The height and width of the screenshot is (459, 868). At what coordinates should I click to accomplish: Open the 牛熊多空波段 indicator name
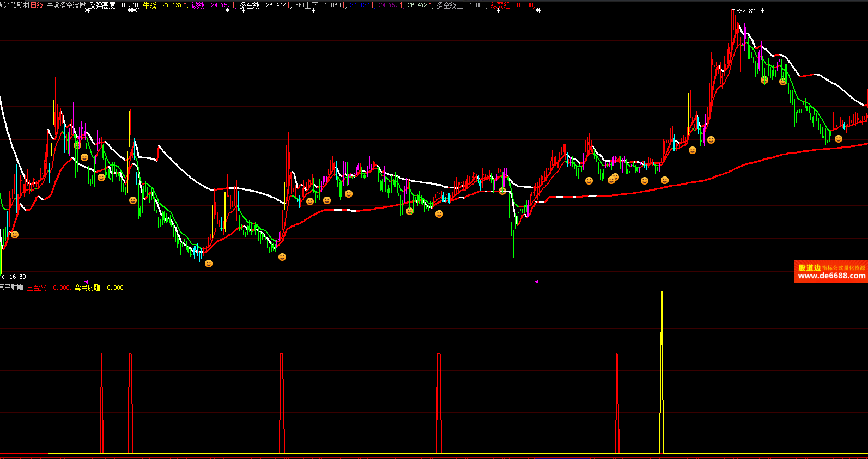click(x=66, y=5)
